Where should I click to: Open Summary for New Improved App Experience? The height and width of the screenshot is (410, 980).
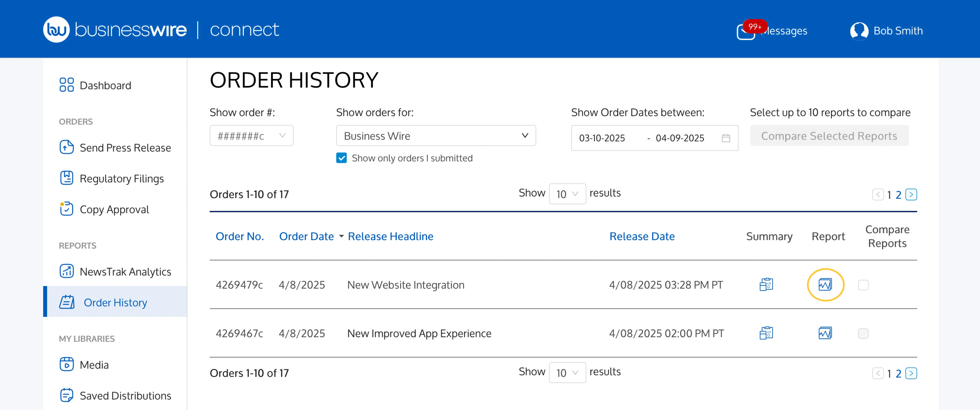(766, 333)
